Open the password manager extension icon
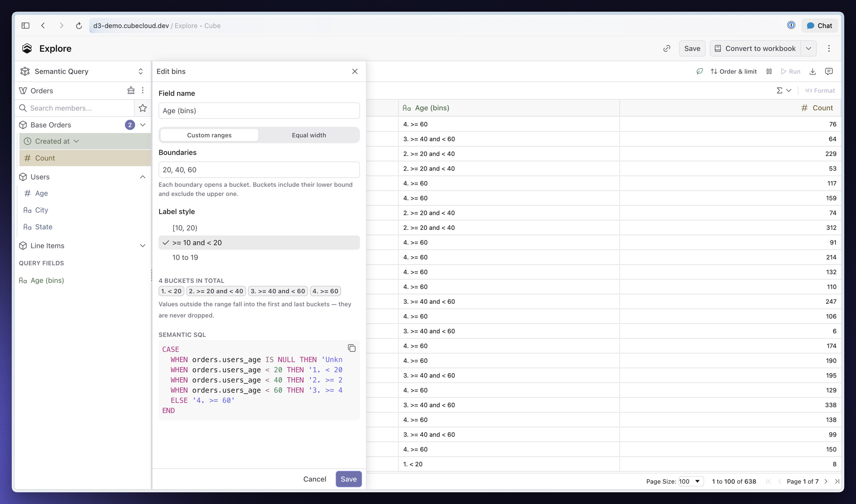This screenshot has width=856, height=504. [791, 25]
